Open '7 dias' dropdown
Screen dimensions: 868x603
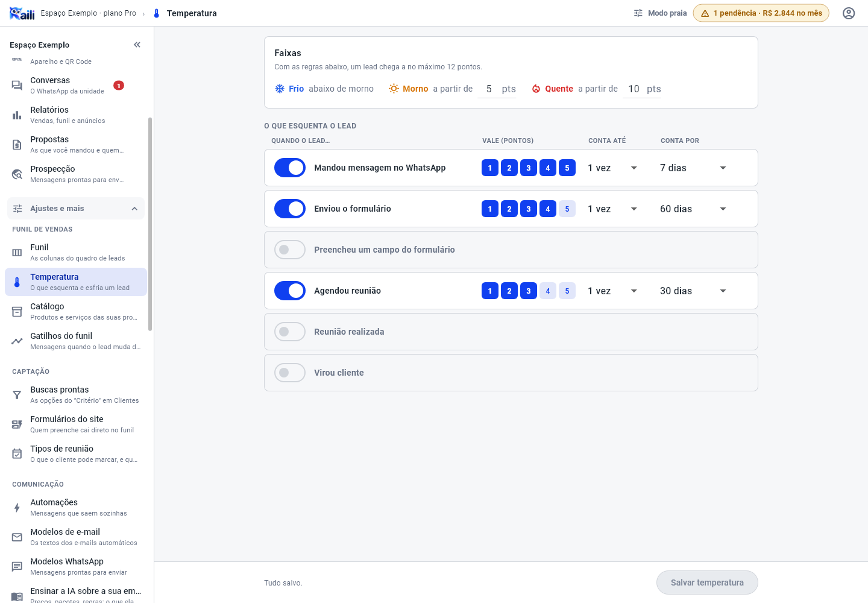tap(694, 168)
